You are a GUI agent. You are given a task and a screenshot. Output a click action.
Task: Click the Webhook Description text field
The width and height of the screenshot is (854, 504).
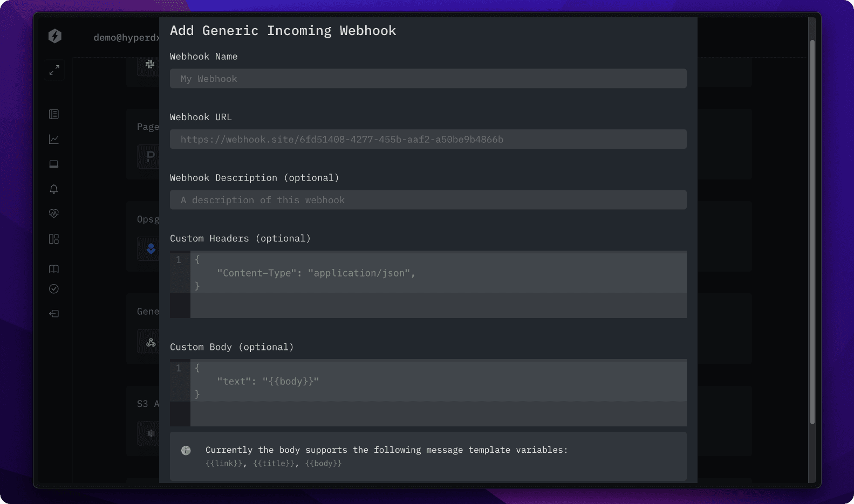click(x=428, y=200)
